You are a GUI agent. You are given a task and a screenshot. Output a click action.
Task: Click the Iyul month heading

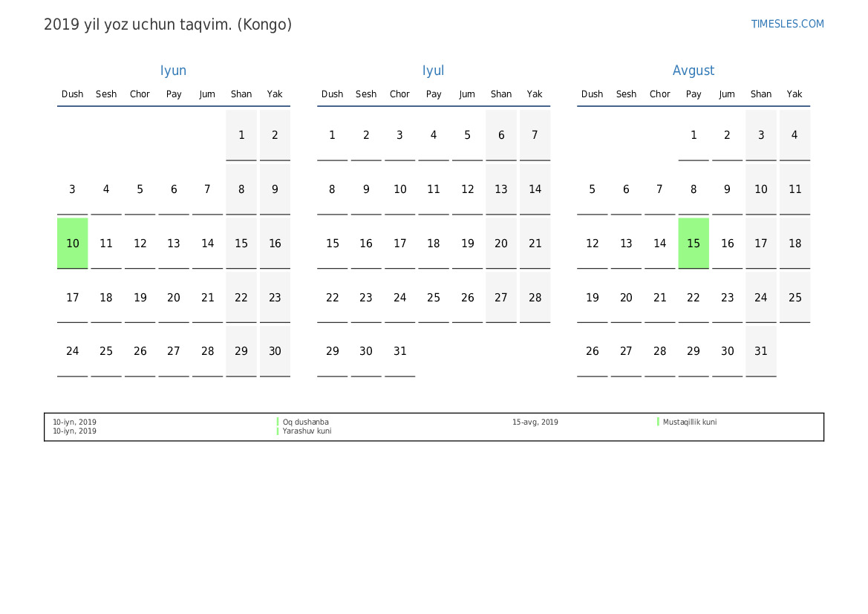pyautogui.click(x=433, y=71)
